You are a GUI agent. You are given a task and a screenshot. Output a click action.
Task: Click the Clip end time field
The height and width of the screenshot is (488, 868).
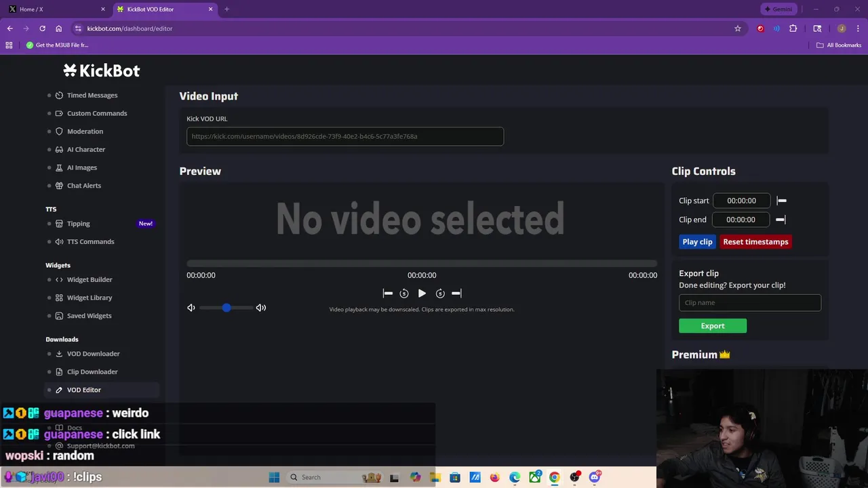point(741,220)
